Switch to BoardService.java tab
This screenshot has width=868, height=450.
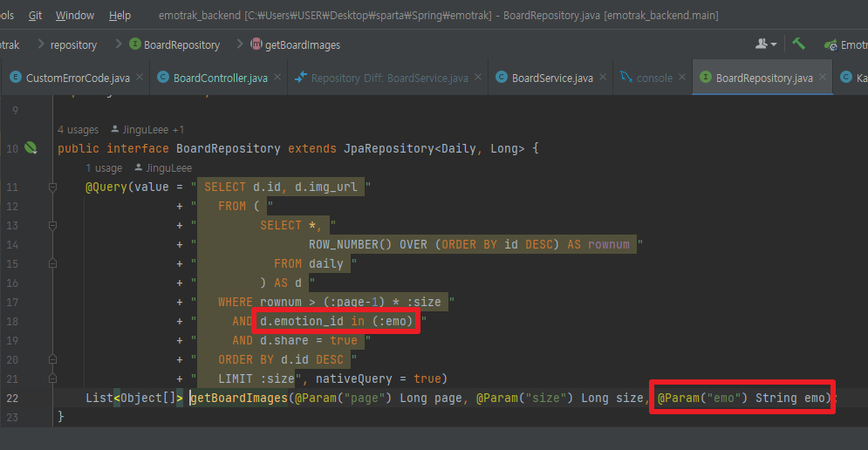point(552,78)
